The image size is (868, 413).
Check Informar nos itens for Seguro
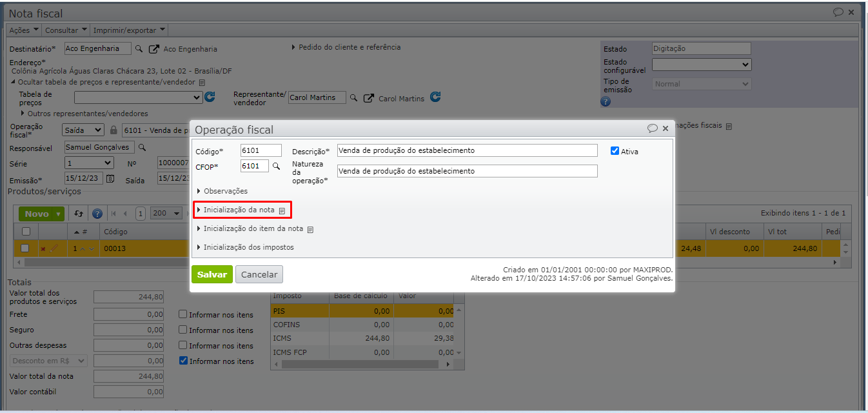183,330
